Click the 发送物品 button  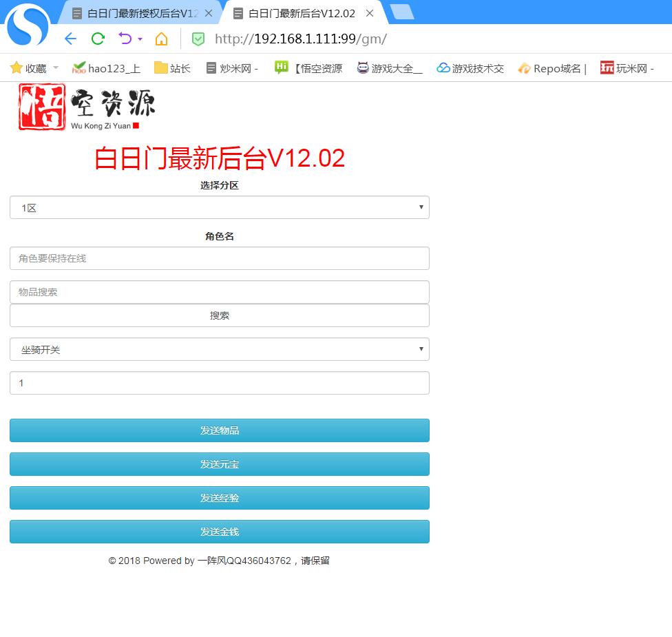[219, 430]
